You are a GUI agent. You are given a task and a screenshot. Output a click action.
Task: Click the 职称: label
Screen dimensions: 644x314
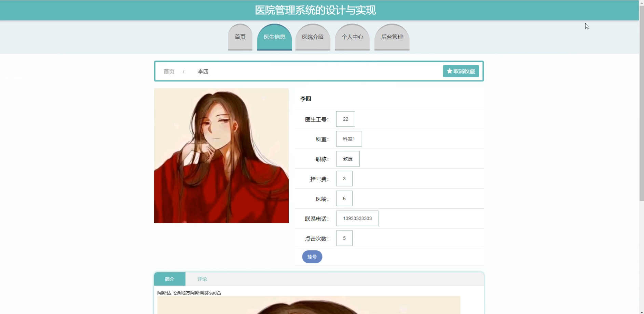tap(322, 159)
